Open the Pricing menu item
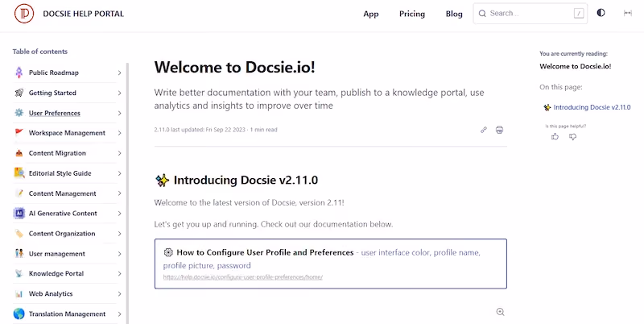 coord(412,14)
